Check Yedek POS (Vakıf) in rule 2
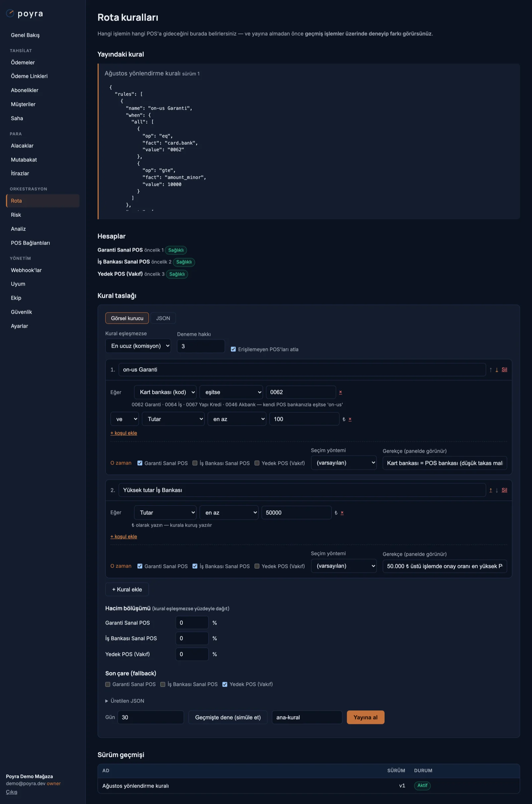 (x=257, y=566)
